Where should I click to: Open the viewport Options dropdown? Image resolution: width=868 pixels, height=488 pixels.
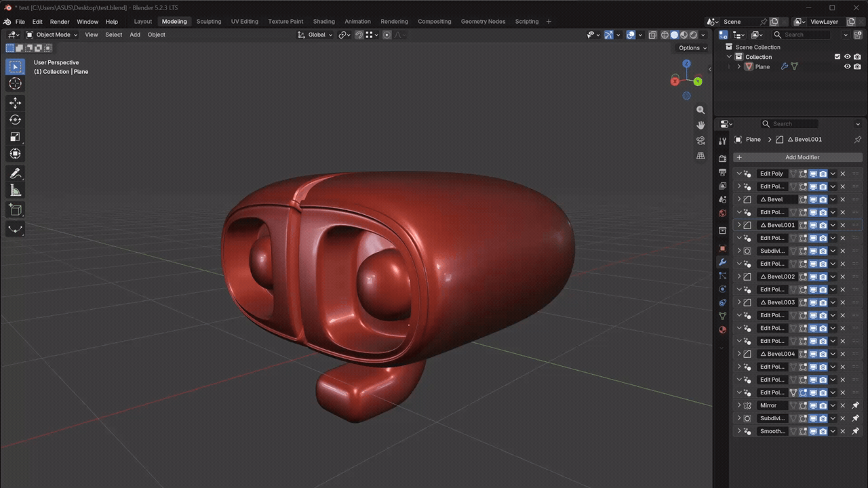692,47
